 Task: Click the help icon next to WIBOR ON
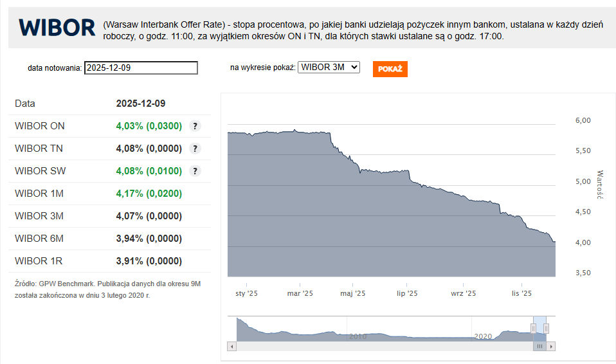click(x=195, y=126)
